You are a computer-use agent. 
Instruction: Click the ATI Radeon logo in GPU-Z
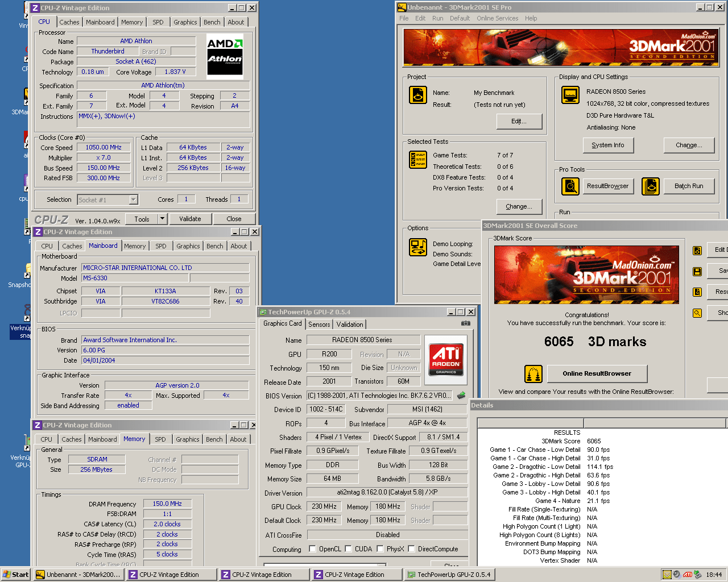click(446, 359)
